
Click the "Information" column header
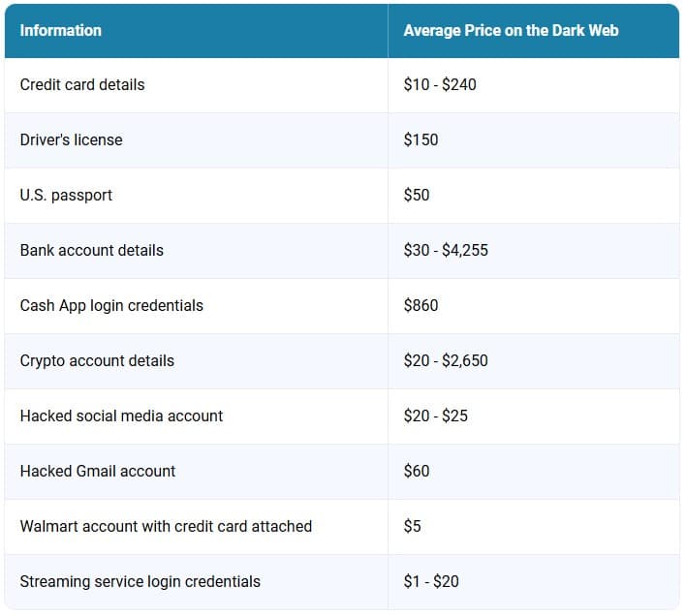point(60,30)
